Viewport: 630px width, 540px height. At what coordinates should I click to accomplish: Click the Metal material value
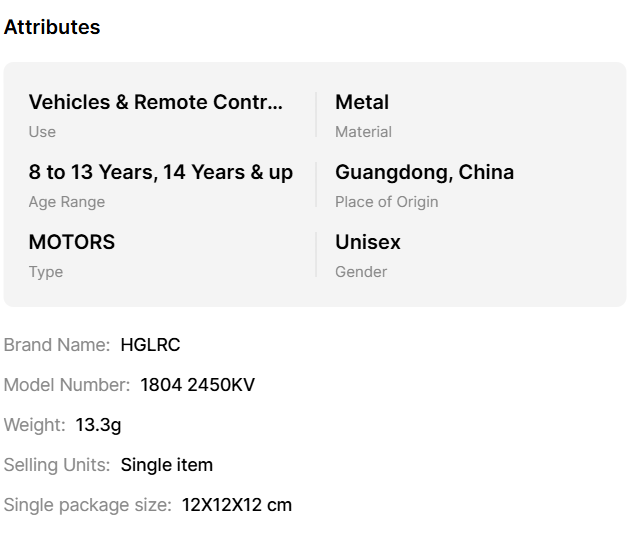[362, 102]
